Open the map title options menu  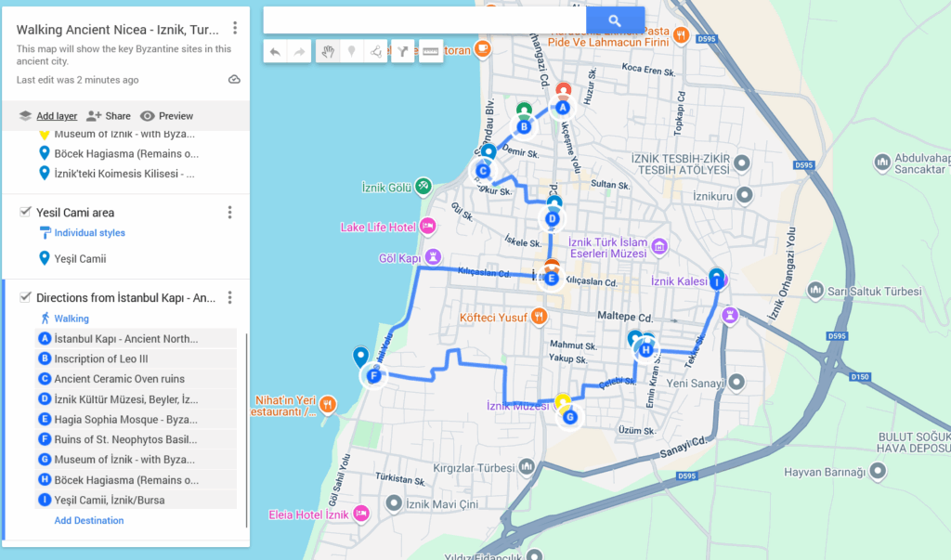point(235,28)
